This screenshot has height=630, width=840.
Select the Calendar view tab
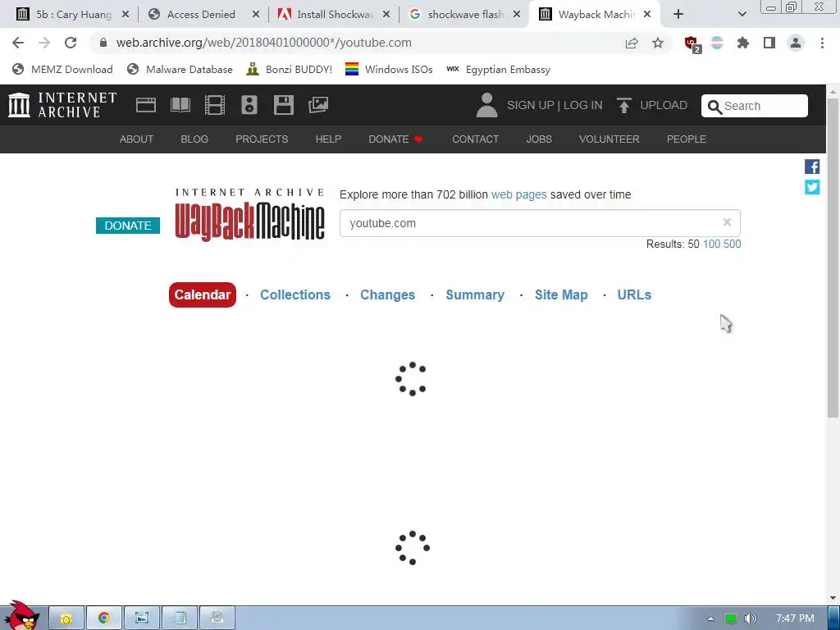[203, 294]
